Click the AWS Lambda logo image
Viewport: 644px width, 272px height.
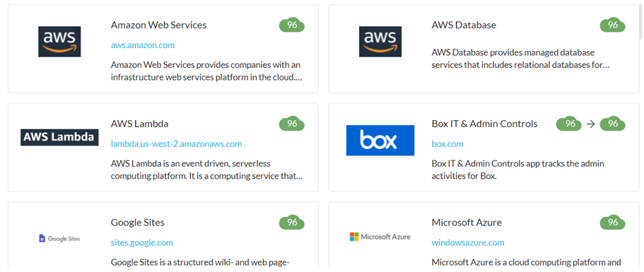[59, 137]
